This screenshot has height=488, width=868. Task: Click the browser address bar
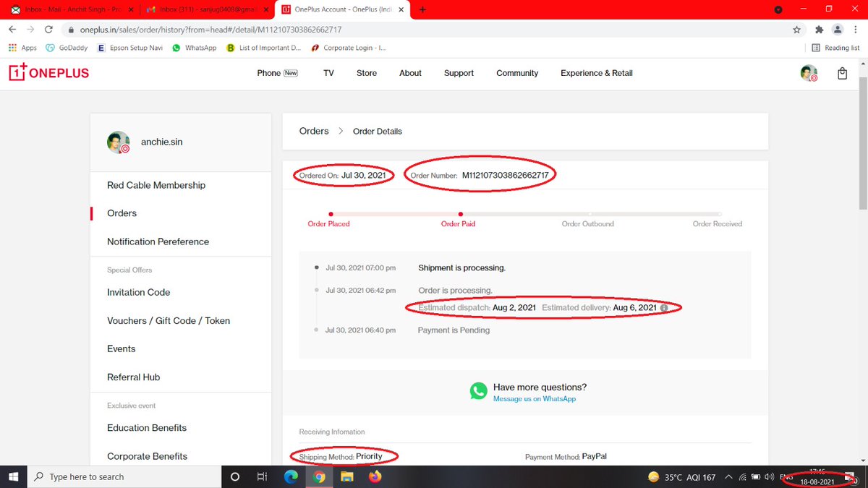[x=427, y=30]
